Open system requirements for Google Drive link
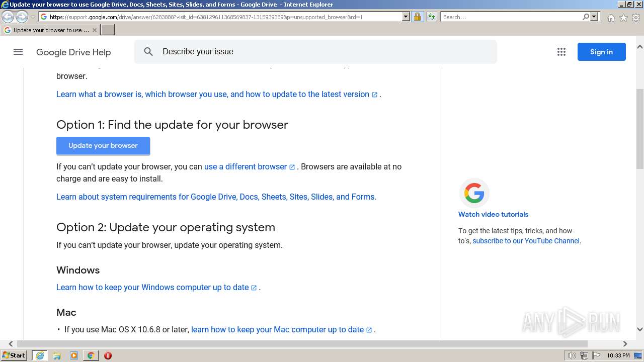The height and width of the screenshot is (362, 644). (x=216, y=197)
